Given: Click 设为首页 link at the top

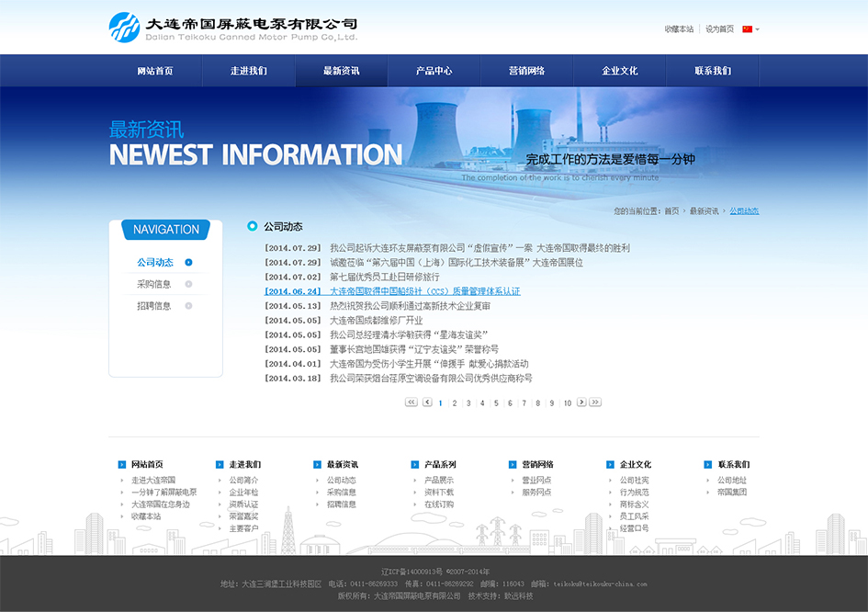Looking at the screenshot, I should click(x=719, y=29).
